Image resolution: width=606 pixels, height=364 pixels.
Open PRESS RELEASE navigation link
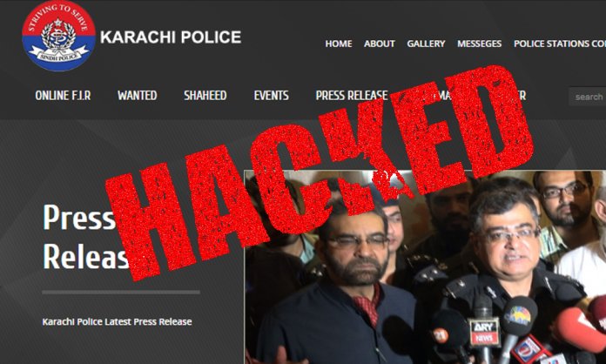352,96
